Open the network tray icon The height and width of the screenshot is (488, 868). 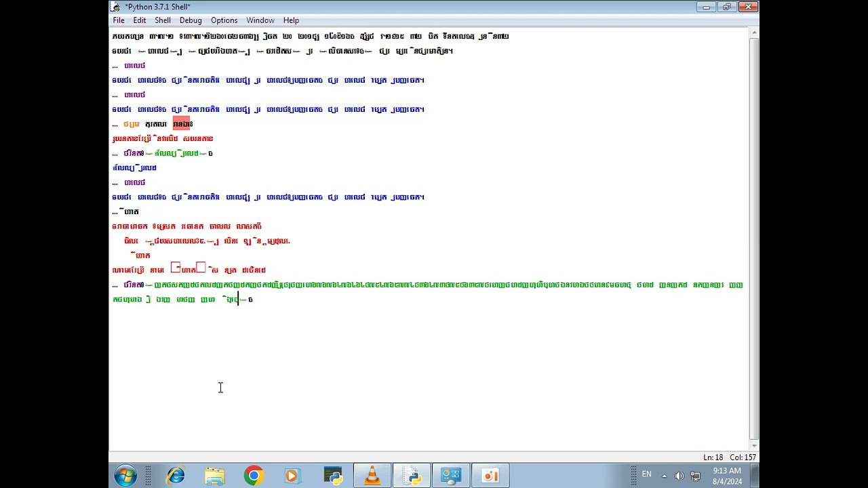click(x=695, y=476)
